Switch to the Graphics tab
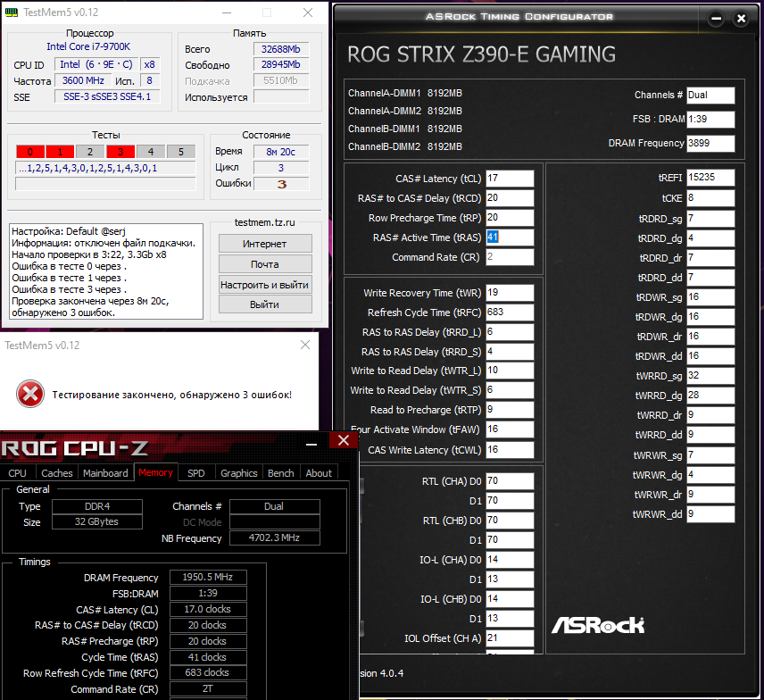Viewport: 764px width, 700px height. tap(239, 473)
